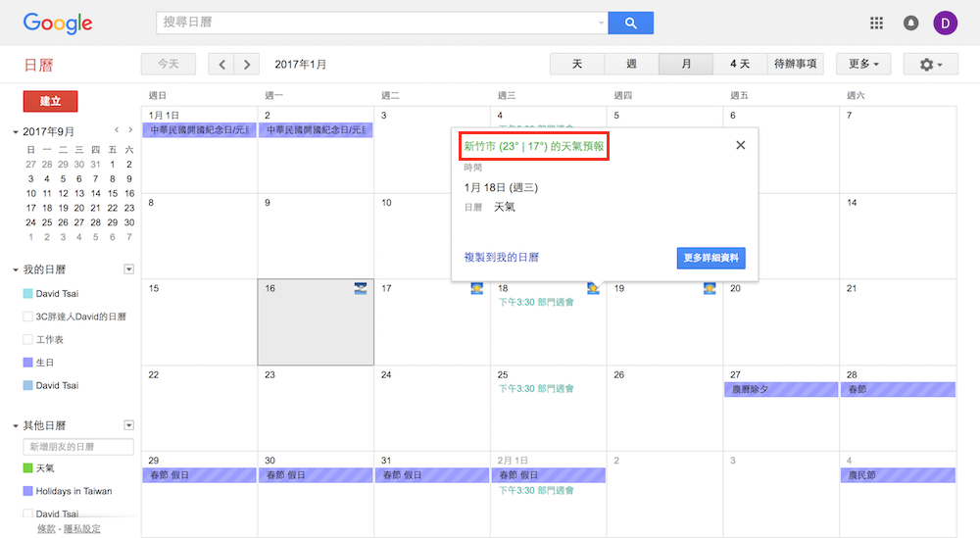Screen dimensions: 980x538
Task: Toggle the 生日 calendar
Action: click(x=27, y=363)
